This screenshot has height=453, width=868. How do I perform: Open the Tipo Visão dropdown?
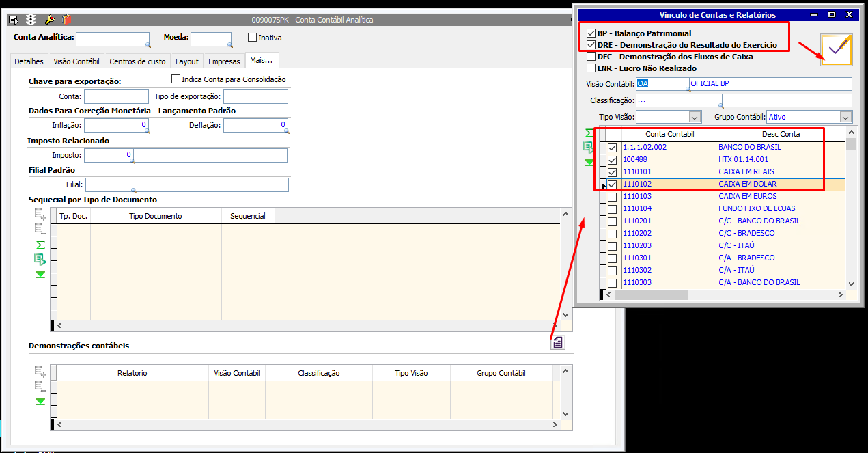pos(695,117)
